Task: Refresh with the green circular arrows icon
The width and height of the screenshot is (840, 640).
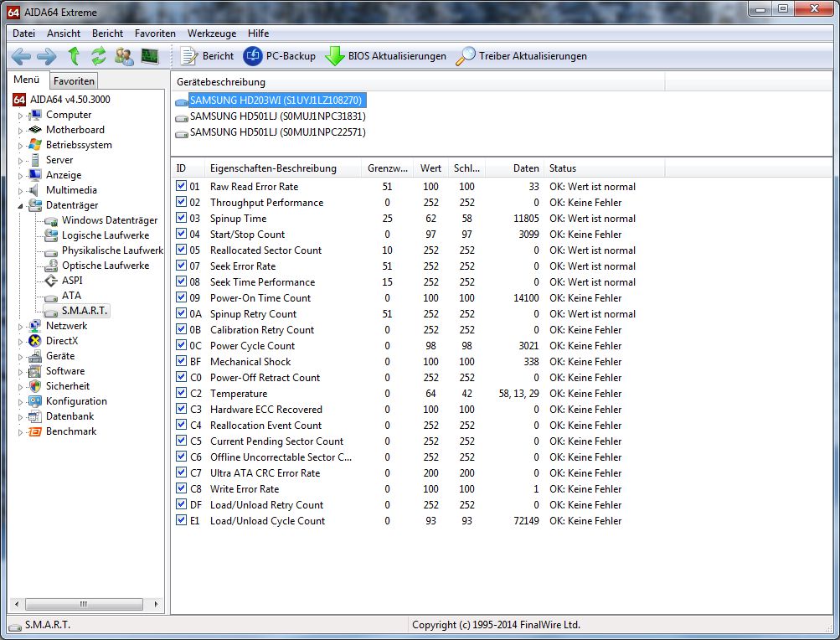Action: tap(99, 56)
